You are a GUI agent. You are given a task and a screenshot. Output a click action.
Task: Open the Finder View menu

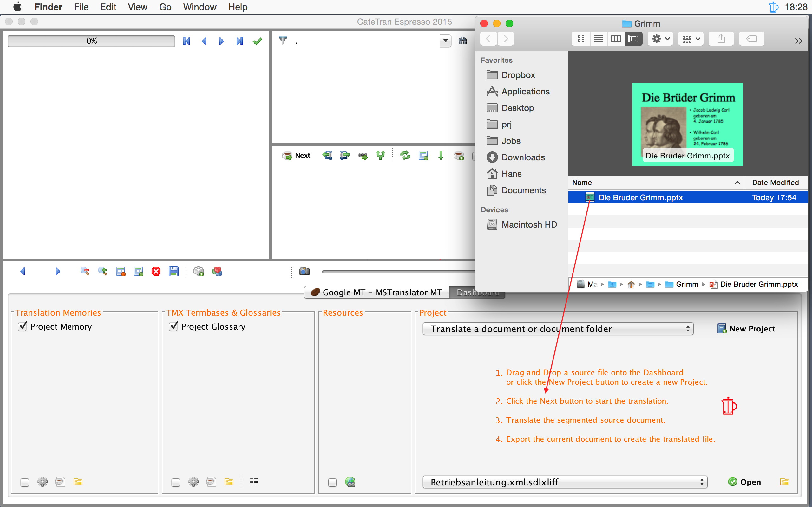point(137,7)
